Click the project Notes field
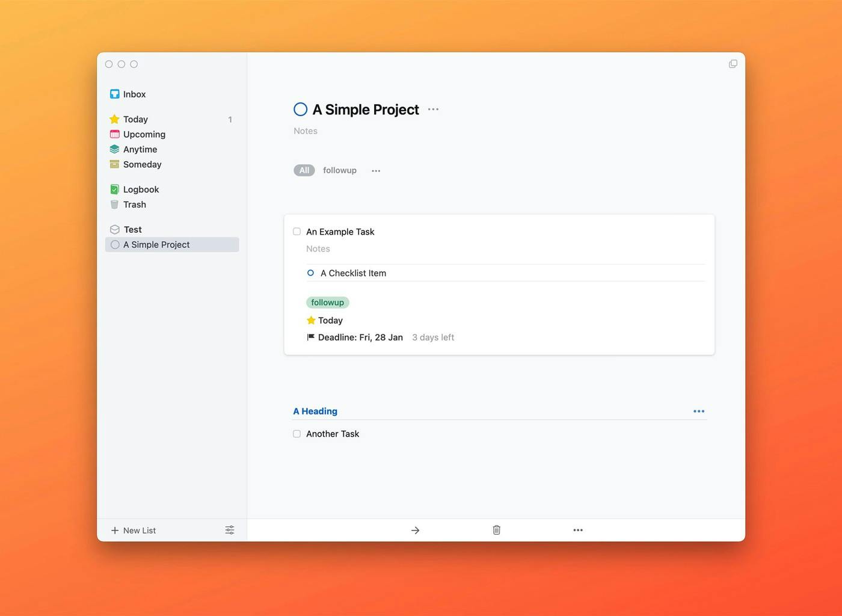Viewport: 842px width, 616px height. 306,131
